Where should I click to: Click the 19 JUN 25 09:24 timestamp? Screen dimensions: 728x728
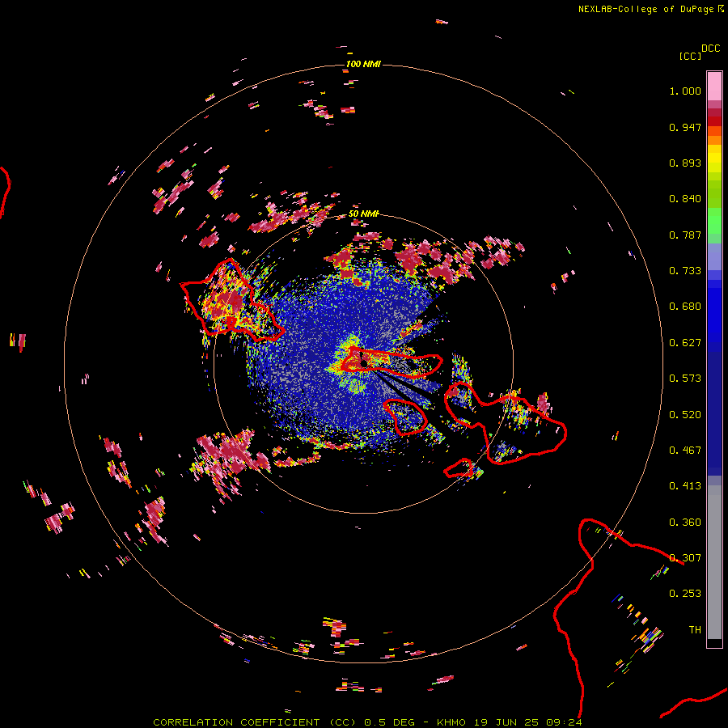[528, 722]
